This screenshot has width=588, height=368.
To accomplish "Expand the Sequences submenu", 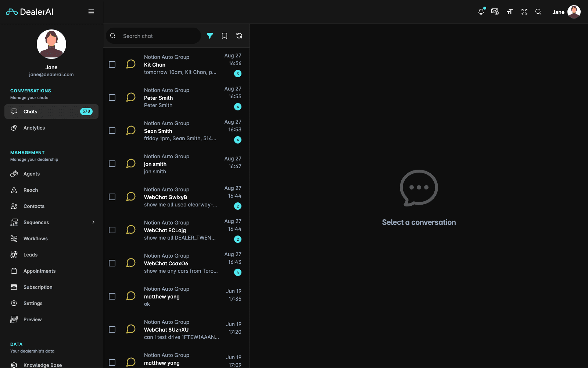I will (93, 222).
